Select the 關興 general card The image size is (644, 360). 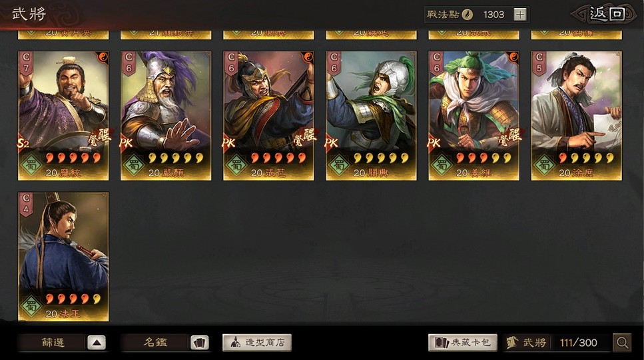pos(372,116)
